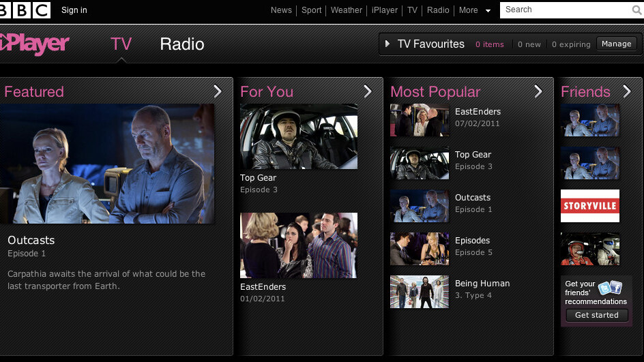Click the BBC logo
Viewport: 644px width, 362px height.
coord(25,10)
